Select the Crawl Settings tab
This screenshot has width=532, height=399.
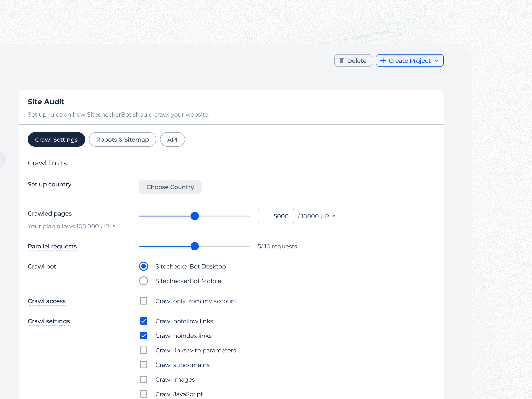point(56,140)
